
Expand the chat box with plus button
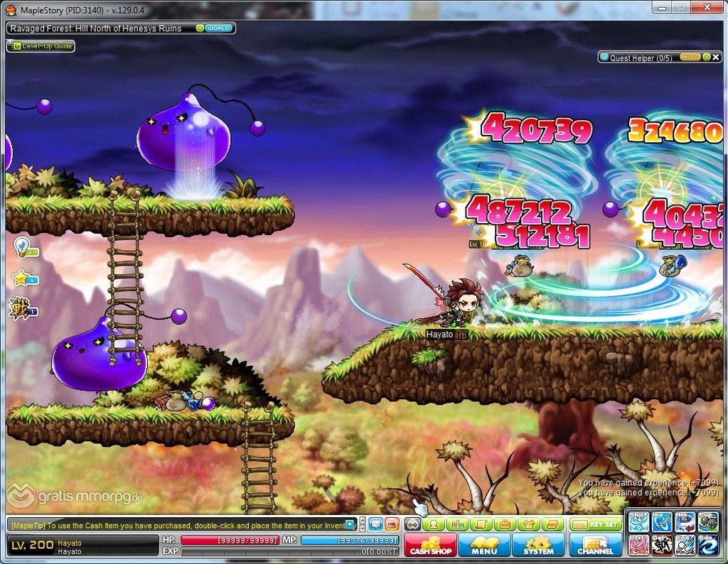point(350,524)
